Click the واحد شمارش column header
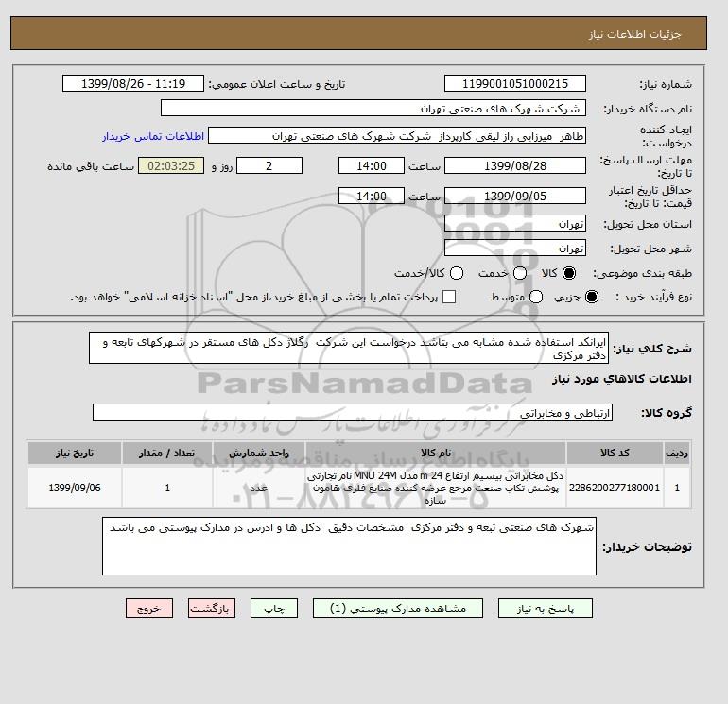This screenshot has height=704, width=728. [x=259, y=453]
